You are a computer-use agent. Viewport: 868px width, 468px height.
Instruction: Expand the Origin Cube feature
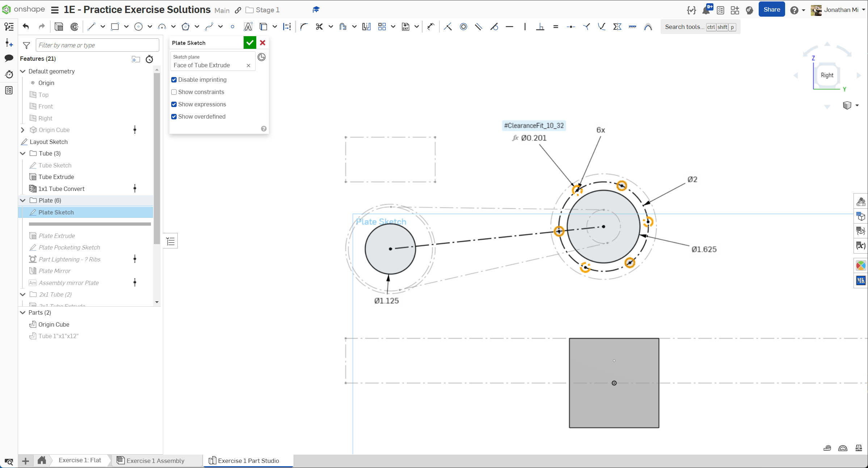point(23,130)
